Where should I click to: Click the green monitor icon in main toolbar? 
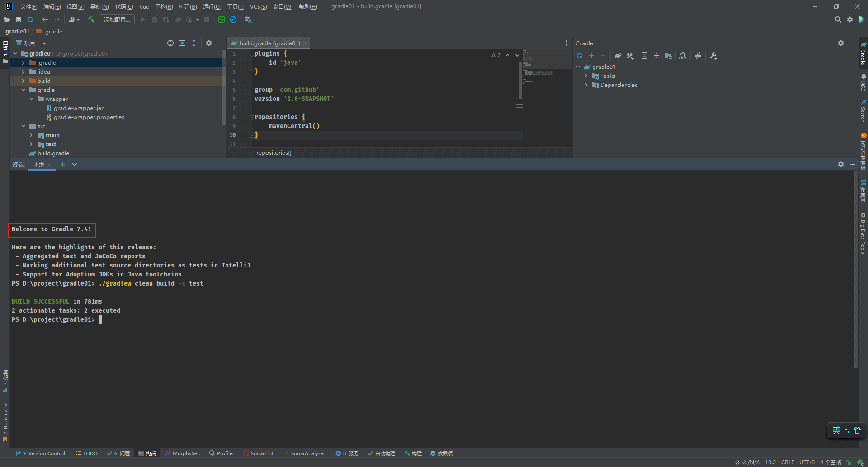[222, 19]
